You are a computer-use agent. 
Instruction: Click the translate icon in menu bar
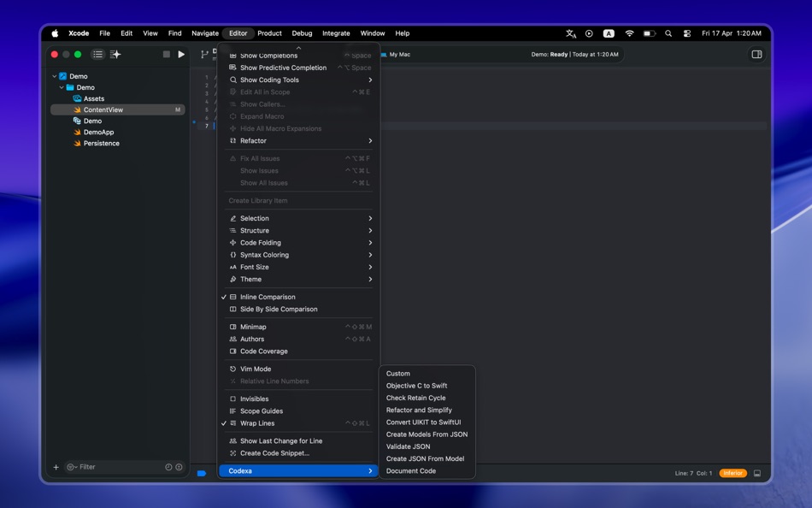click(571, 33)
